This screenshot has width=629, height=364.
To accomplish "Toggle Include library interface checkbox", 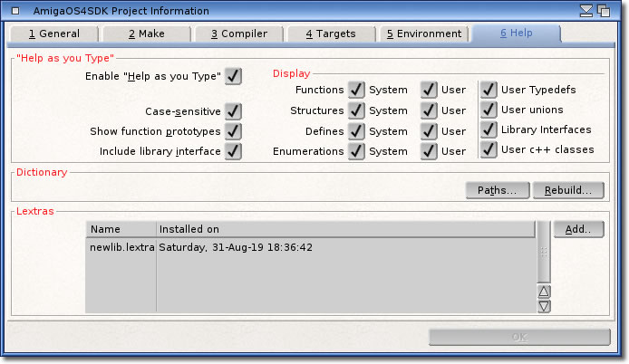I will click(x=234, y=151).
